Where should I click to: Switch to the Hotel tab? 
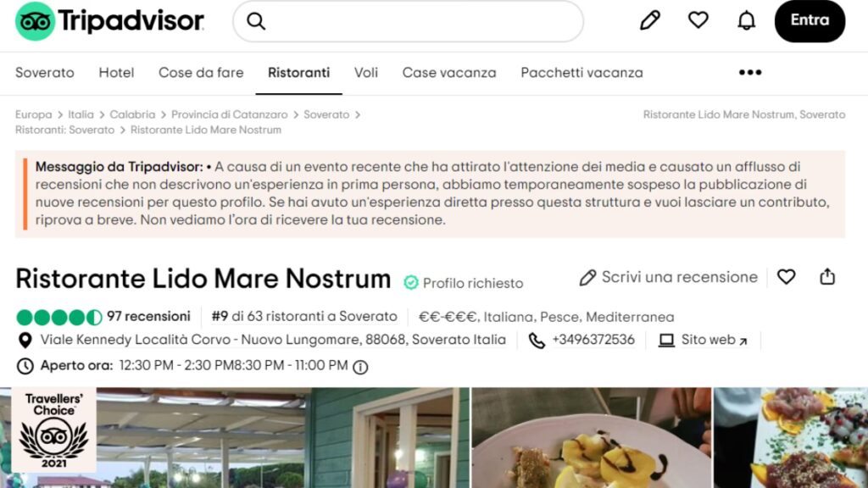click(x=116, y=73)
